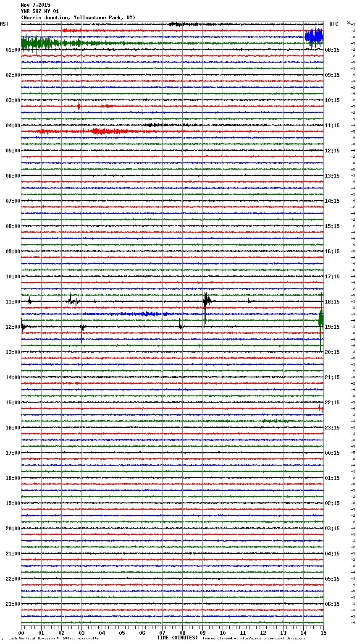The image size is (357, 644).
Task: Click the 00:15 UTC time label
Action: (332, 453)
